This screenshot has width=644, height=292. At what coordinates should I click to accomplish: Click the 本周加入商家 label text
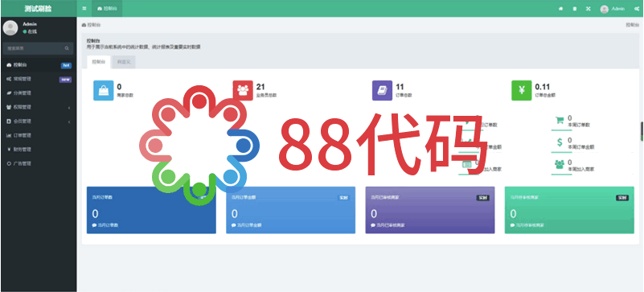[581, 169]
